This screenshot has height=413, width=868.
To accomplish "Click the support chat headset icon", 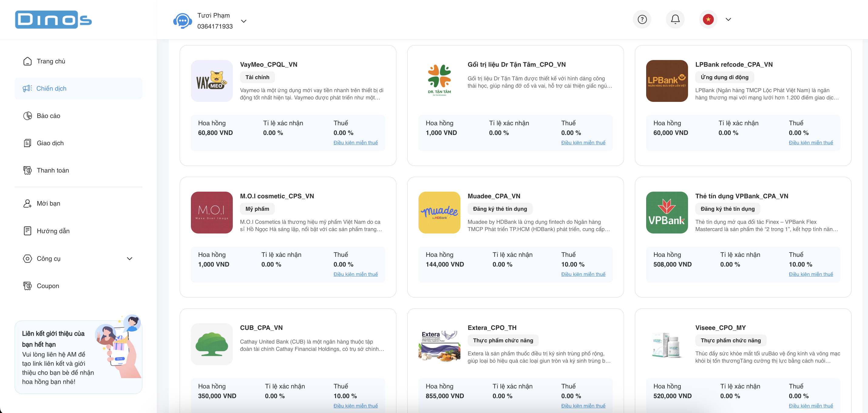I will 182,21.
